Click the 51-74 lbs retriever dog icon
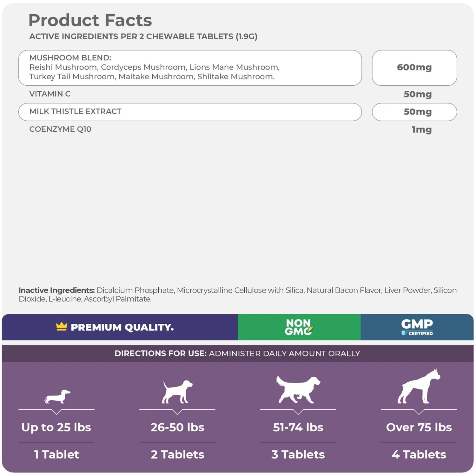 pyautogui.click(x=298, y=389)
